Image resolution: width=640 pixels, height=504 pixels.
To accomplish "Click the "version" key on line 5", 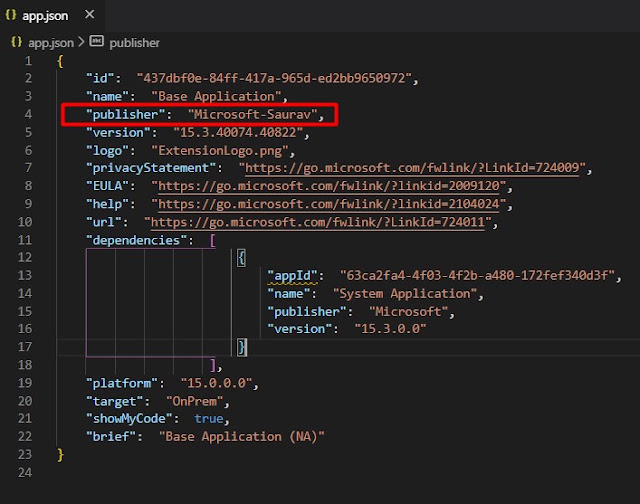I will [118, 133].
